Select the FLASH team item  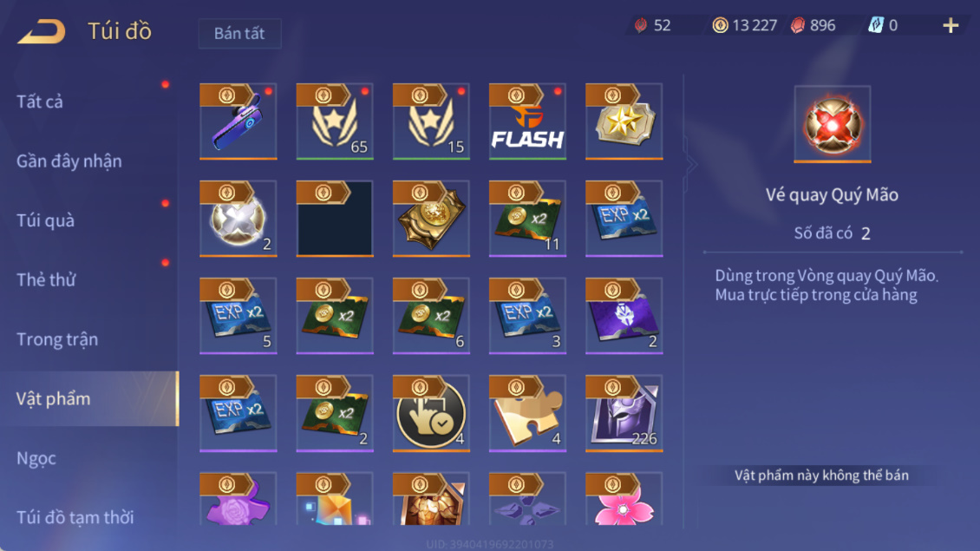tap(527, 121)
